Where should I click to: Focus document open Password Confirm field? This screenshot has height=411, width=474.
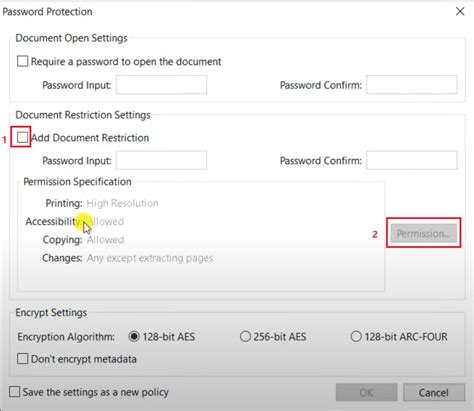pos(412,85)
